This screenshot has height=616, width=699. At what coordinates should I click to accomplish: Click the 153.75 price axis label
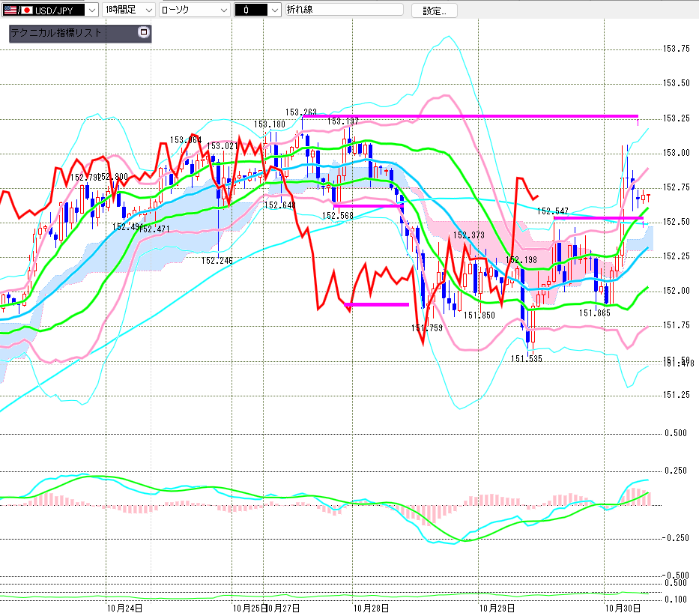tap(677, 49)
